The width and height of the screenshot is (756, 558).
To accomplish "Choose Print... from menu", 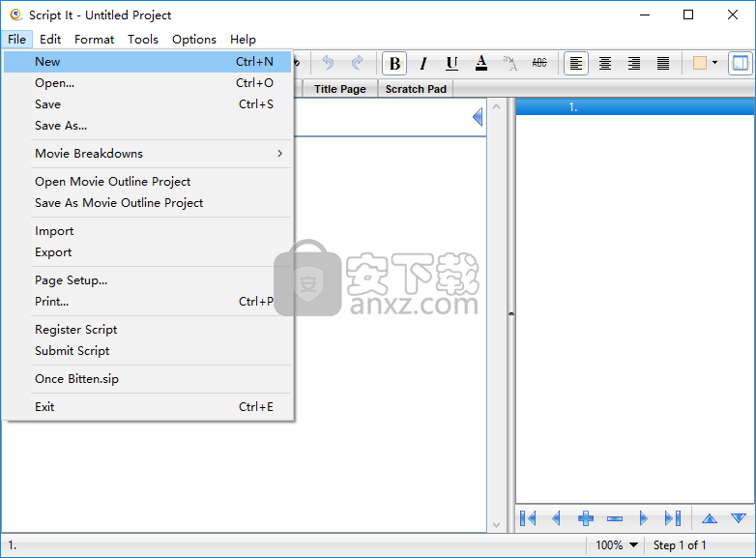I will pyautogui.click(x=148, y=302).
